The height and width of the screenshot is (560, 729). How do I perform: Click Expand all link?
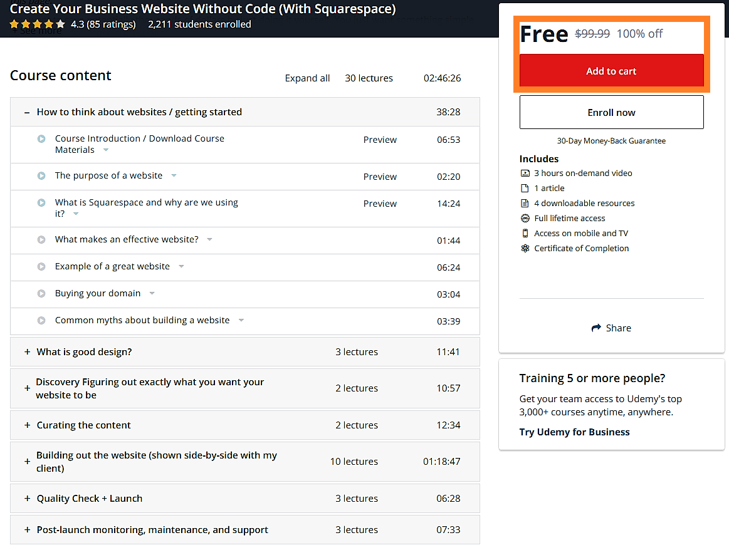click(x=307, y=78)
